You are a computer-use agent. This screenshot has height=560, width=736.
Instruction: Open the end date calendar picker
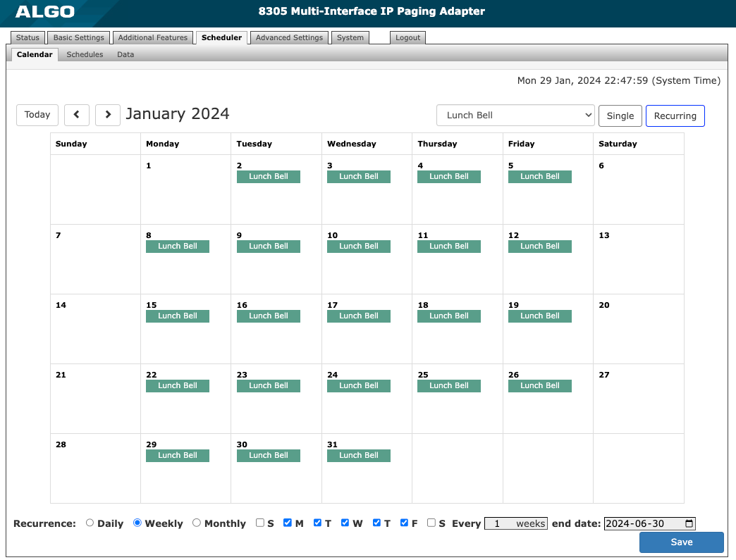(x=688, y=523)
